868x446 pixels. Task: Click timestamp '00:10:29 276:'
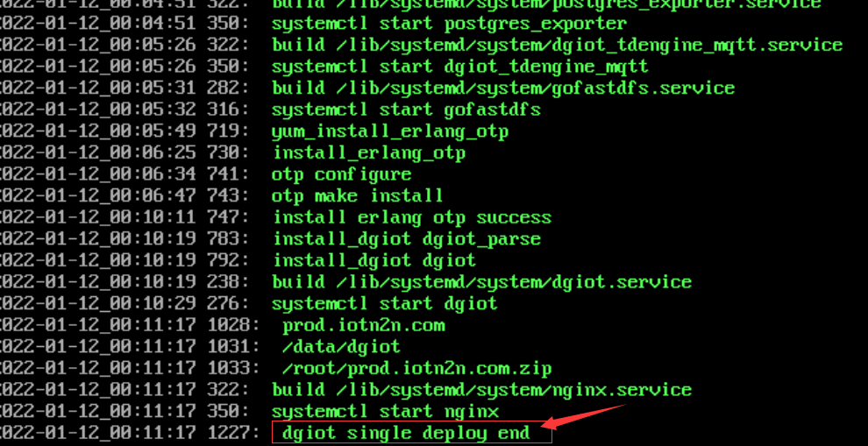[180, 304]
